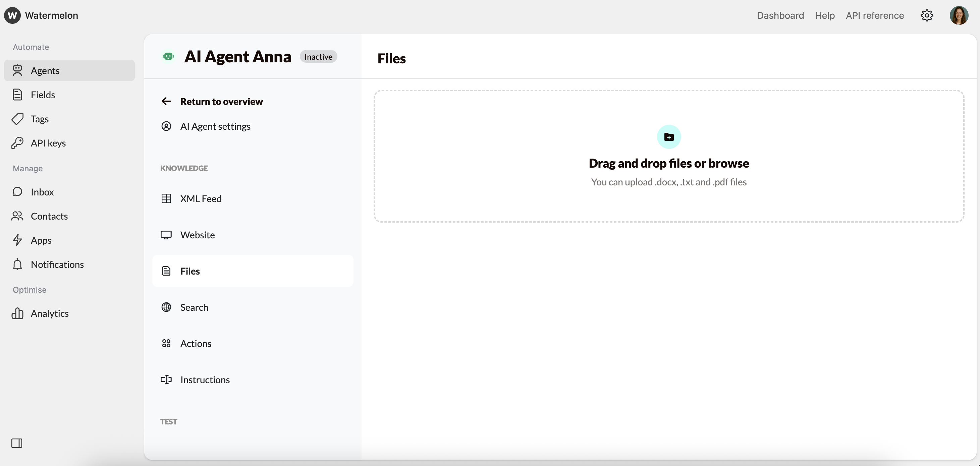Select the Analytics chart icon
Screen dimensions: 980x466
tap(18, 313)
